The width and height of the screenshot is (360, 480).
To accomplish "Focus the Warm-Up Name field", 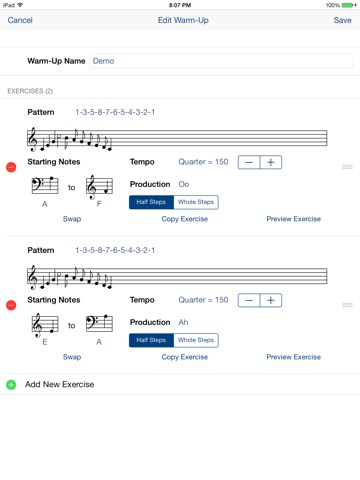I will pyautogui.click(x=221, y=61).
